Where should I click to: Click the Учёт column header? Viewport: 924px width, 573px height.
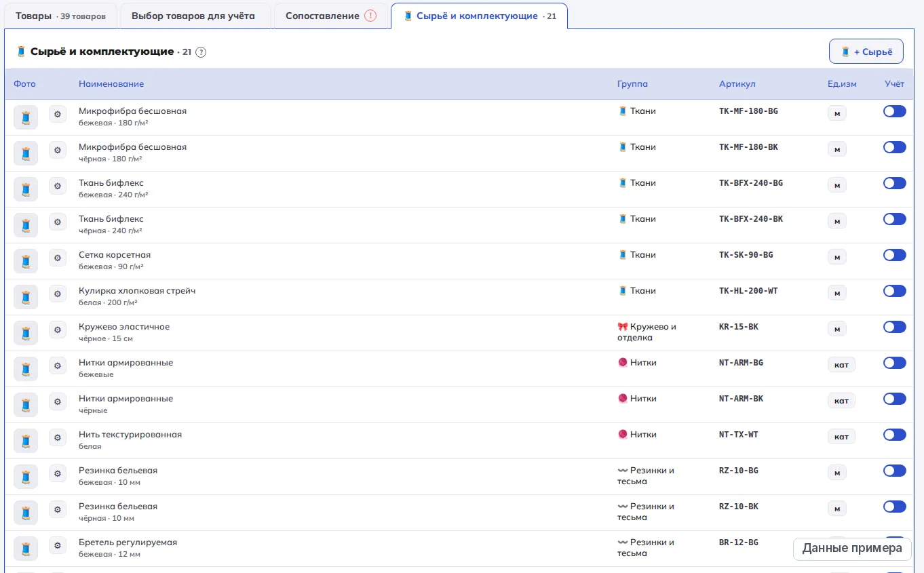click(x=894, y=84)
